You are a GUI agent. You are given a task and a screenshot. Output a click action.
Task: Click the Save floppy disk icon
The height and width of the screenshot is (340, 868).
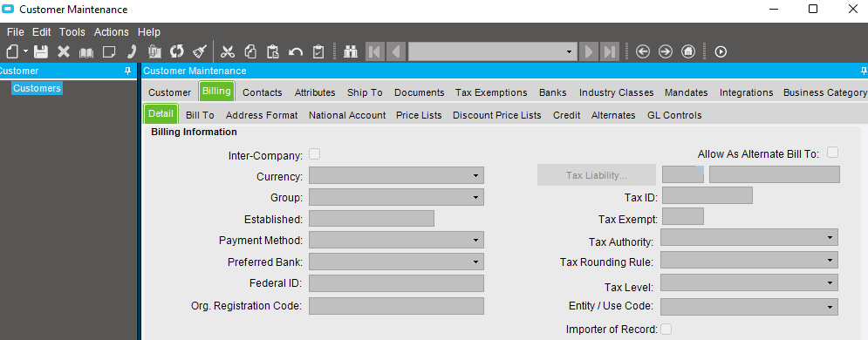pos(41,51)
